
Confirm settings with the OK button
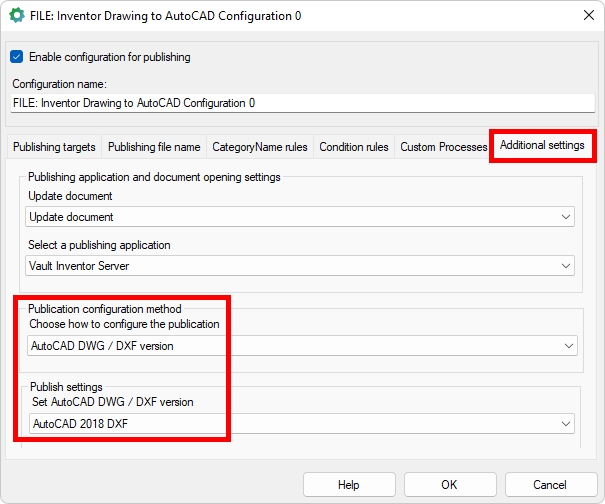coord(448,485)
